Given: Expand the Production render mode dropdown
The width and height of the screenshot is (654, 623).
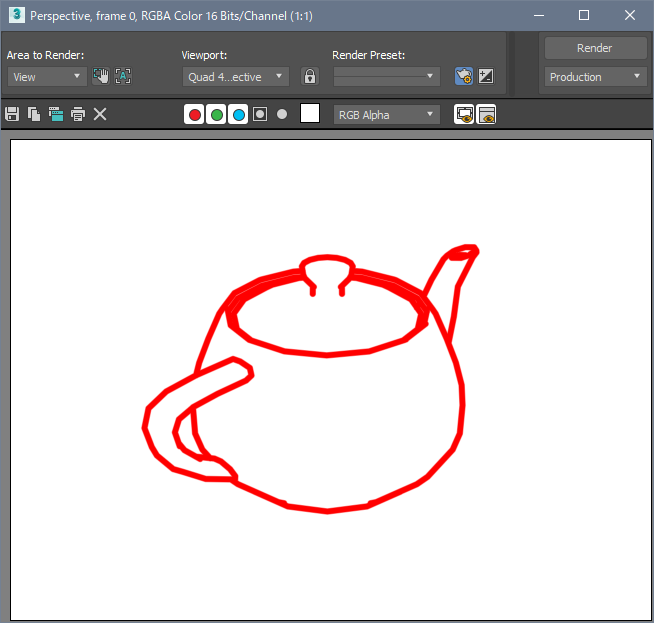Looking at the screenshot, I should pos(596,76).
